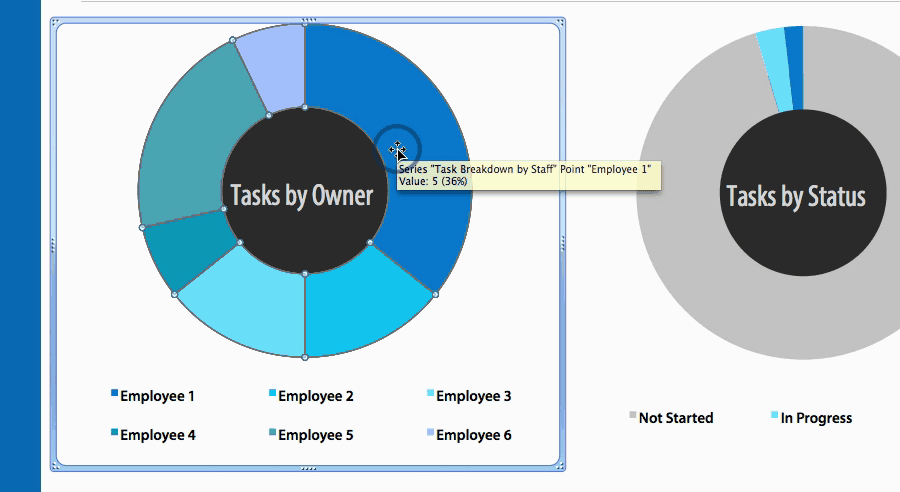
Task: Click the dark blue sliver in status chart
Action: click(795, 68)
